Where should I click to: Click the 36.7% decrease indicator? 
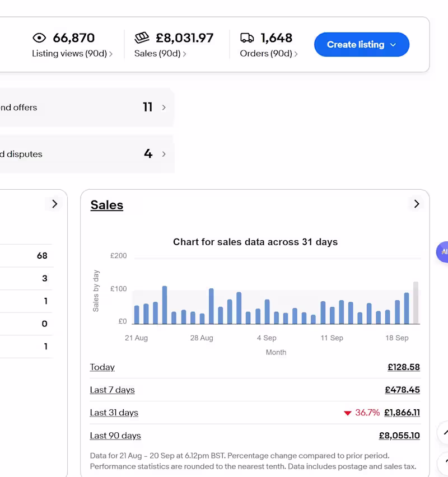(362, 413)
